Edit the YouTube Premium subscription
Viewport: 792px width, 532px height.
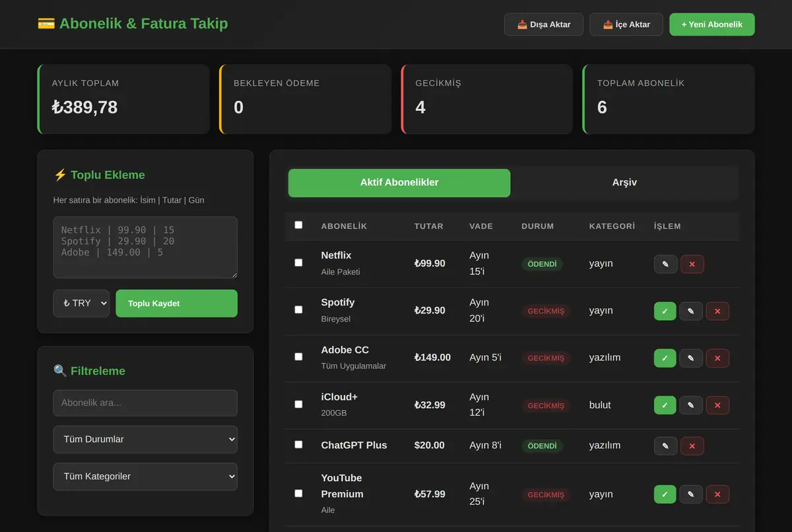691,494
